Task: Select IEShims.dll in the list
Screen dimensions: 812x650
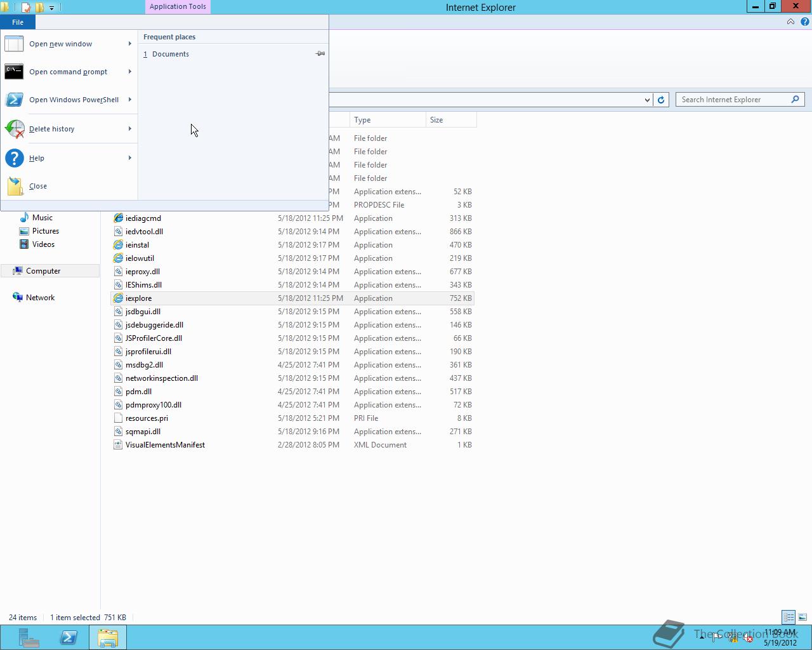Action: point(143,285)
